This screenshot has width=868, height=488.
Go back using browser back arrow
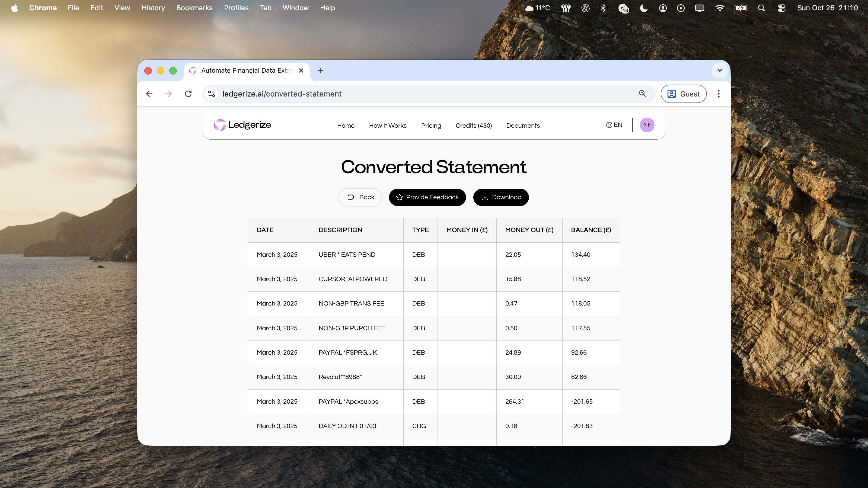coord(149,94)
